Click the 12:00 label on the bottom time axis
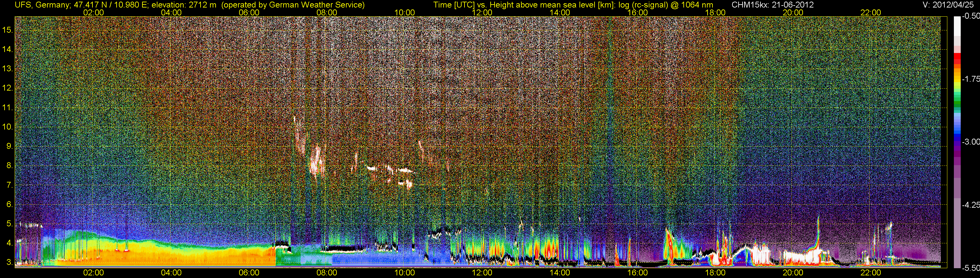Image resolution: width=980 pixels, height=278 pixels. coord(482,273)
